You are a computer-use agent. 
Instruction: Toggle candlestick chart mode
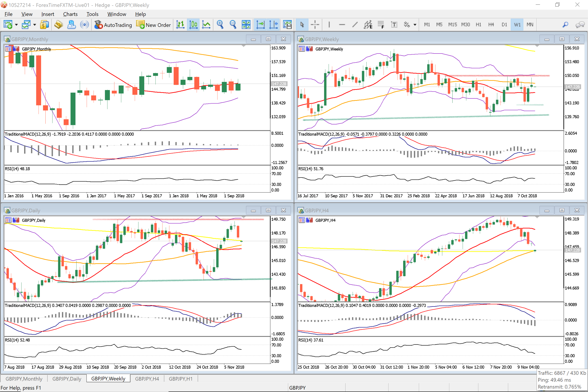[x=193, y=25]
